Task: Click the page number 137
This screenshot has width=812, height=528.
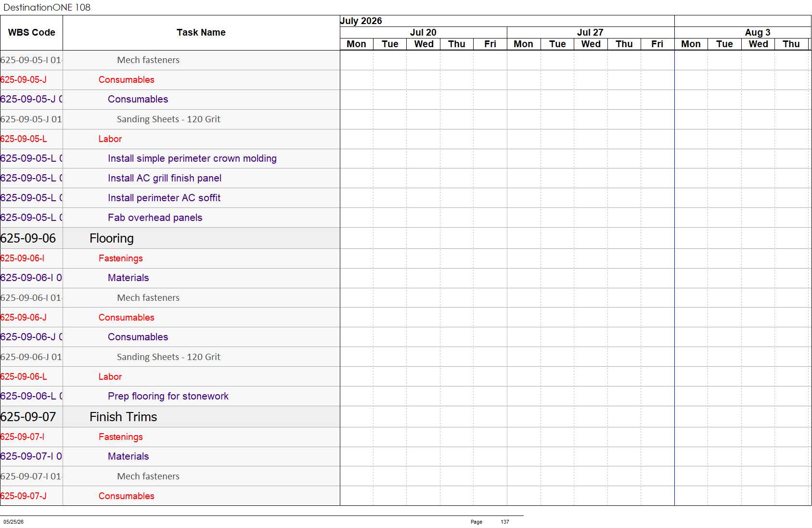Action: click(x=504, y=522)
